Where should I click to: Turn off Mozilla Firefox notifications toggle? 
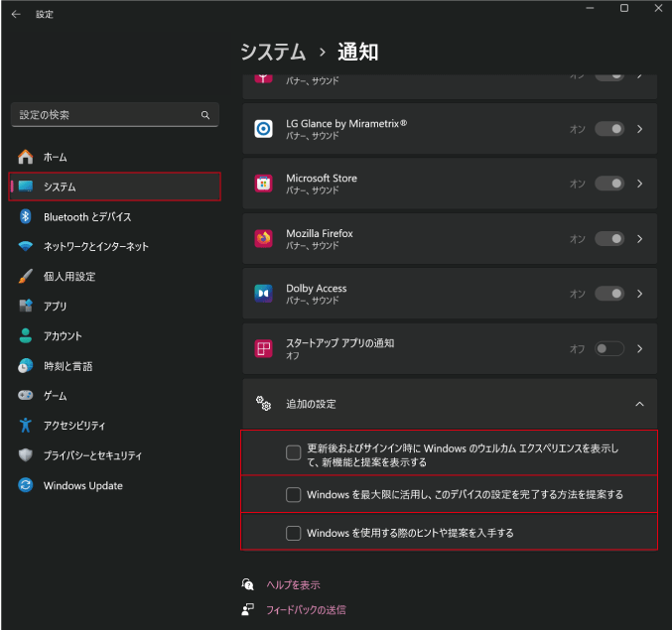pyautogui.click(x=608, y=239)
